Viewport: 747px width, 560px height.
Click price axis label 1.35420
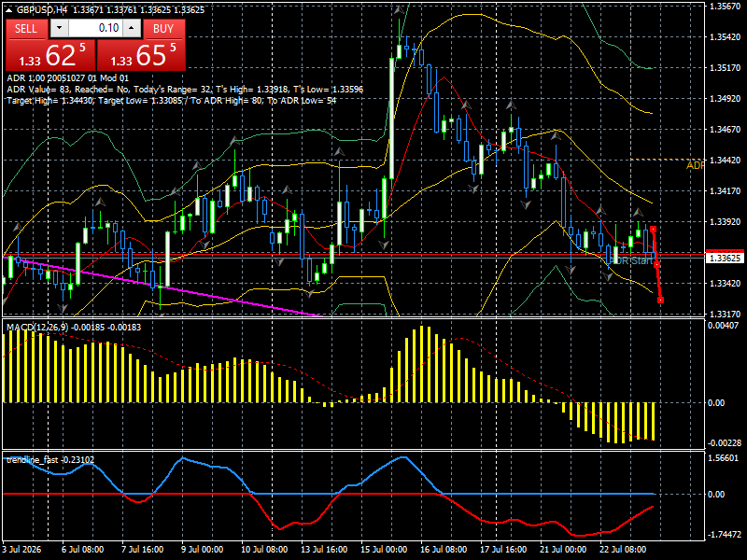click(x=726, y=37)
